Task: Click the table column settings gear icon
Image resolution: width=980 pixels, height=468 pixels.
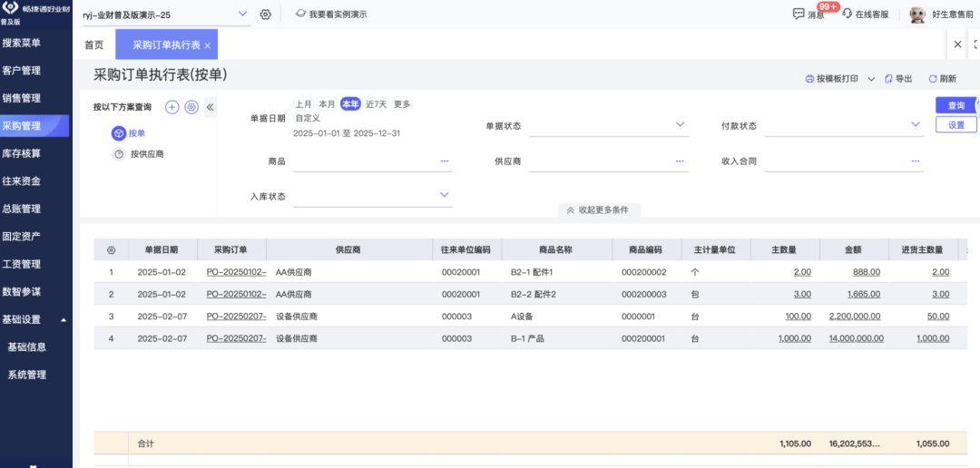Action: point(112,249)
